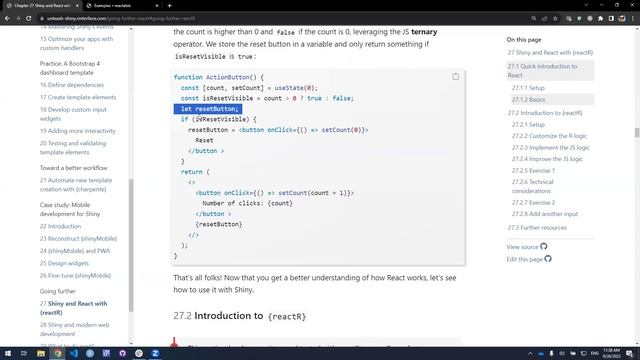Click the page vertical scrollbar thumb
640x360 pixels.
pos(637,133)
